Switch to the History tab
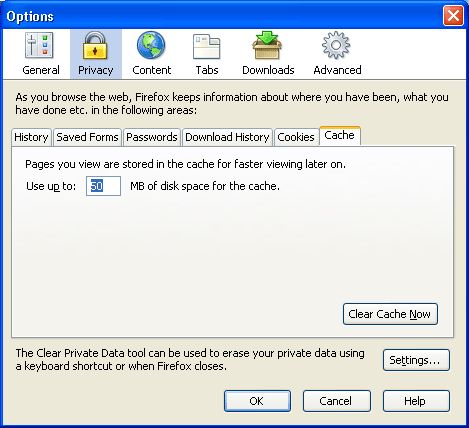 coord(31,137)
